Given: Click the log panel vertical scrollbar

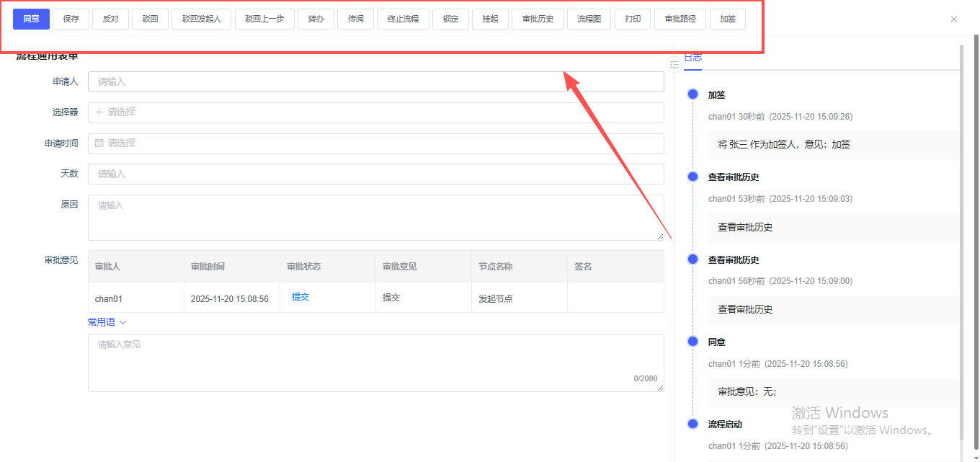Looking at the screenshot, I should [x=961, y=238].
